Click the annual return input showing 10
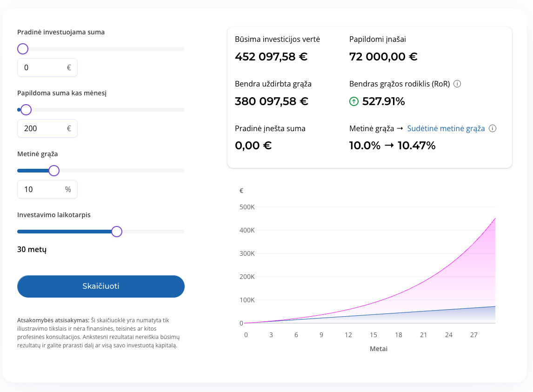Screen dimensions: 533x392 tap(47, 189)
